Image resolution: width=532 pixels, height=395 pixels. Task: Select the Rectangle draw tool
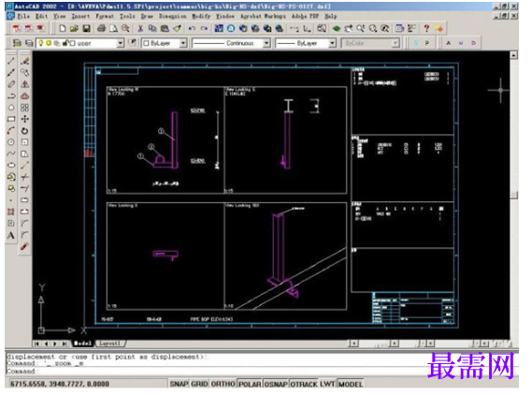[11, 119]
